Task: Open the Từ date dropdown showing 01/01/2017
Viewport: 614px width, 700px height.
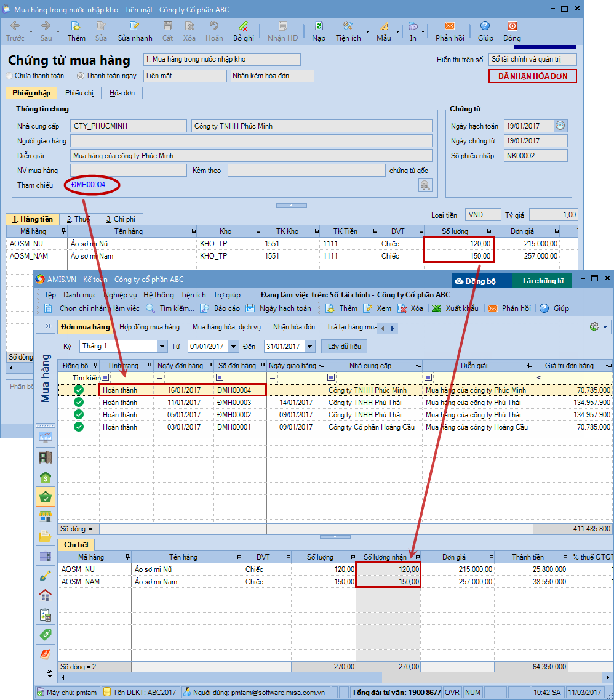Action: [233, 347]
